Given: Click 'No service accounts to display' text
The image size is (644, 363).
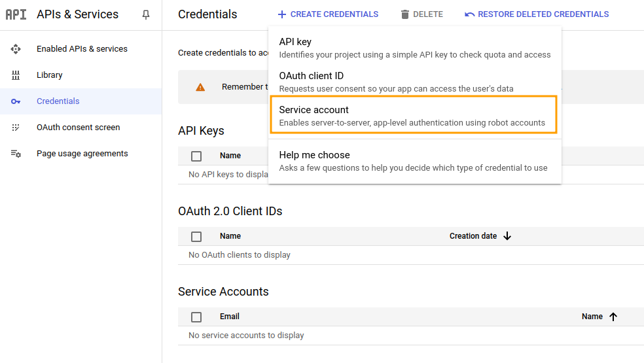Looking at the screenshot, I should pos(246,336).
